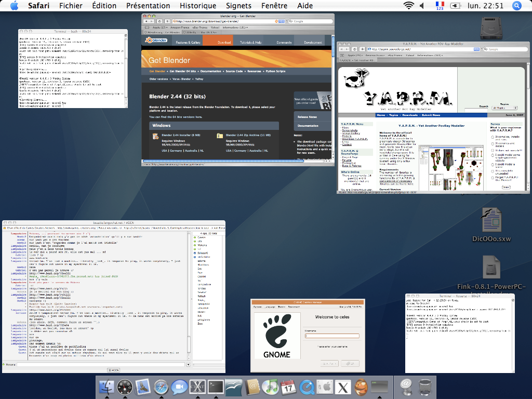532x399 pixels.
Task: Open QuickTime Player from the Dock
Action: click(x=306, y=387)
